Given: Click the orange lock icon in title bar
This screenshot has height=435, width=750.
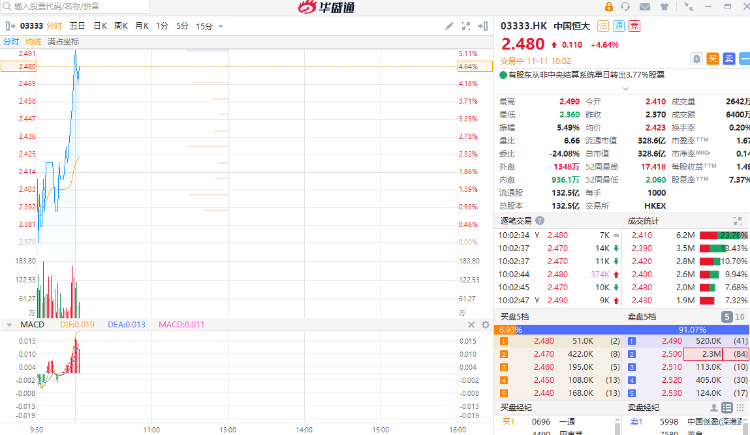Looking at the screenshot, I should tap(608, 7).
